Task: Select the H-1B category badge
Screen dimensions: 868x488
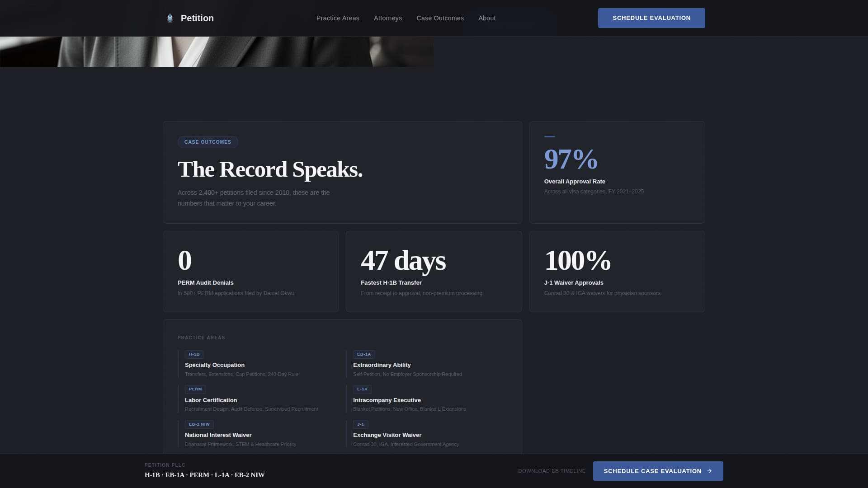Action: (x=194, y=354)
